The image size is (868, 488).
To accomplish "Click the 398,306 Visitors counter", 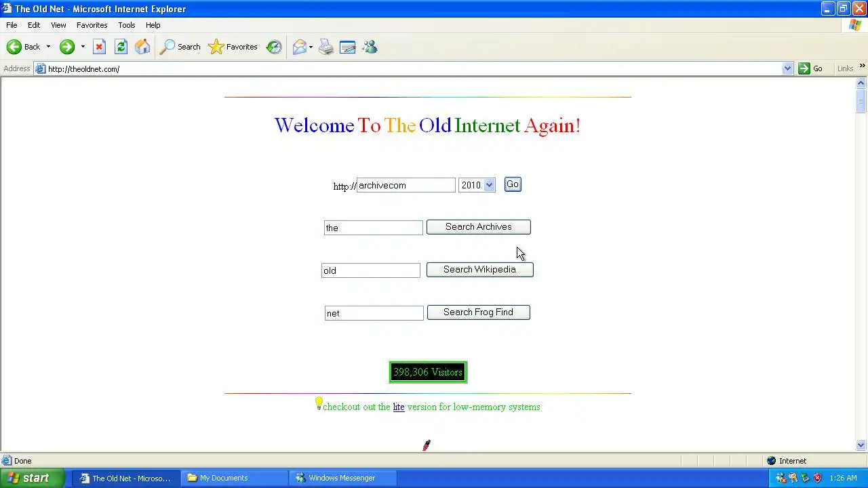I will (428, 372).
